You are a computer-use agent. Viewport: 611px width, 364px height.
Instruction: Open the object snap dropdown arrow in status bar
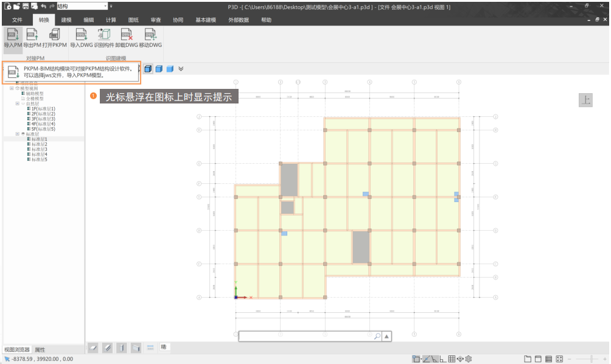[421, 359]
